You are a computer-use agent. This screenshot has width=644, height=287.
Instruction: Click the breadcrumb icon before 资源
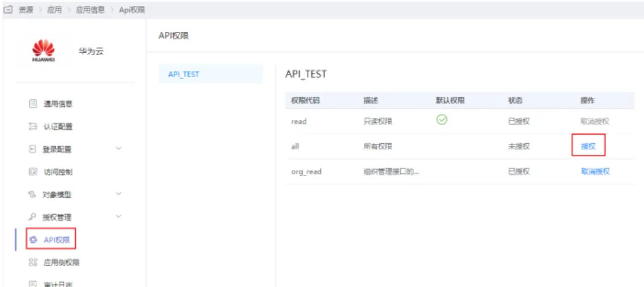[x=7, y=10]
